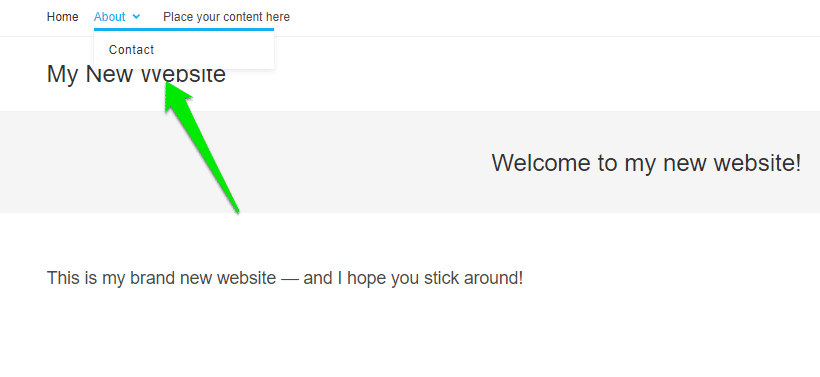Choose Contact from the About submenu
The height and width of the screenshot is (377, 820).
coord(131,50)
